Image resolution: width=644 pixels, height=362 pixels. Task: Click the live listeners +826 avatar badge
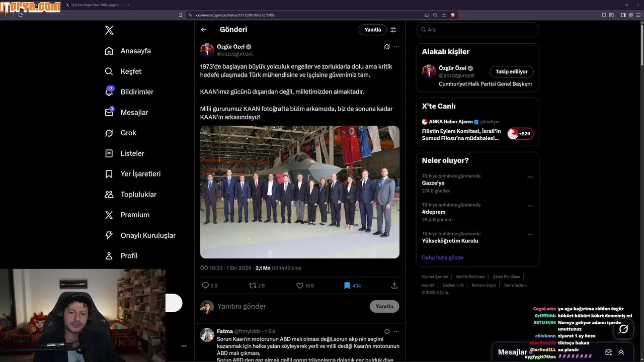[x=520, y=134]
